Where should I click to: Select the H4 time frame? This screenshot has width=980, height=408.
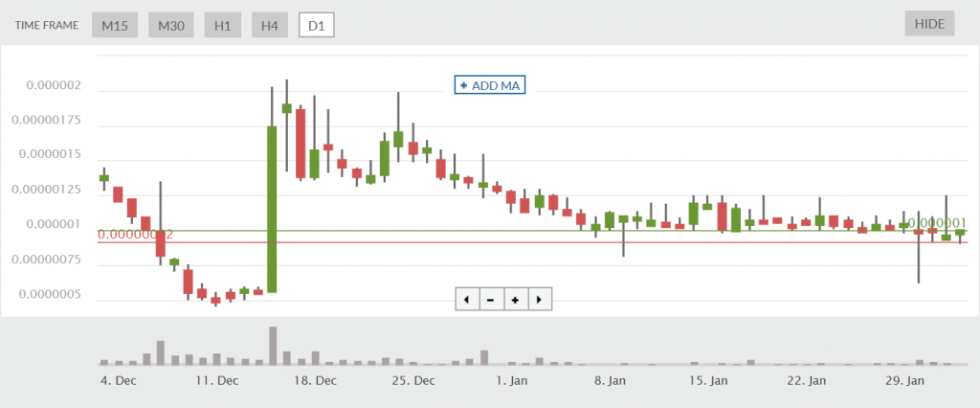click(269, 26)
